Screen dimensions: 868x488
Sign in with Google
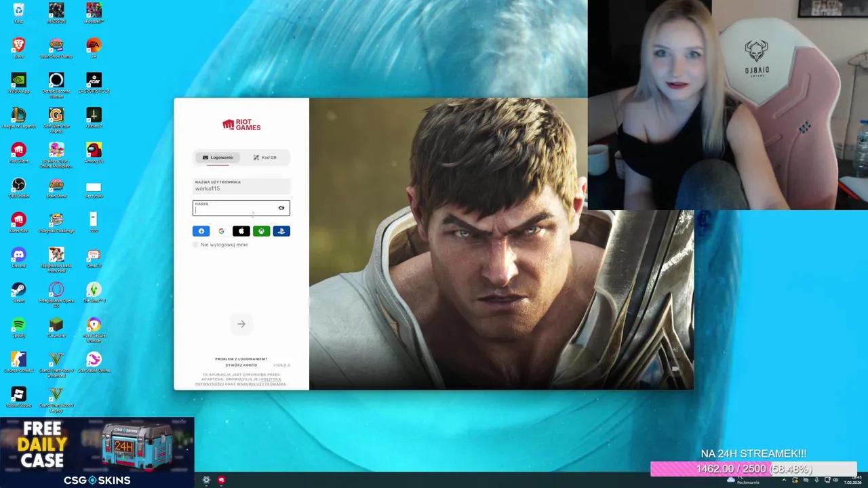click(221, 231)
